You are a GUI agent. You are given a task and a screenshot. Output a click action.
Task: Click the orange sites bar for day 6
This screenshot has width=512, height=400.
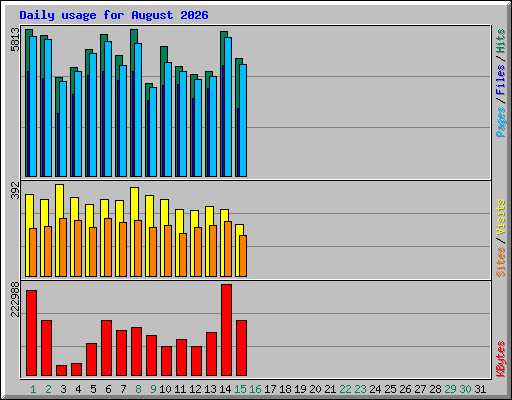point(108,247)
